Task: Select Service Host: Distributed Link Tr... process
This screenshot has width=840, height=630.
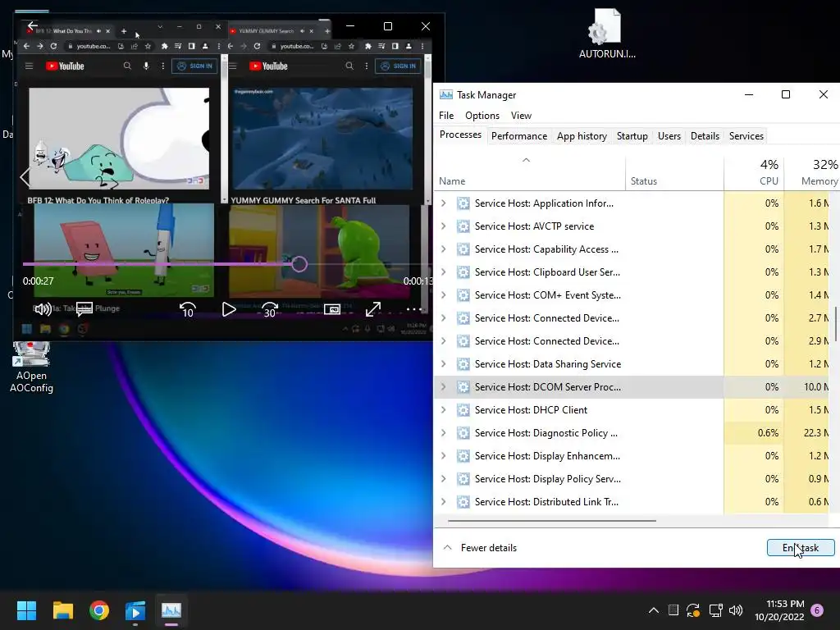Action: (632, 502)
